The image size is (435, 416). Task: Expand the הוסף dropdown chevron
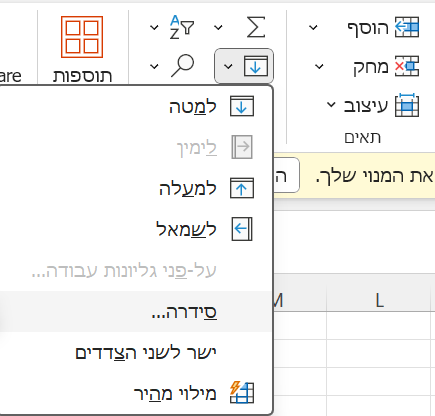click(313, 27)
